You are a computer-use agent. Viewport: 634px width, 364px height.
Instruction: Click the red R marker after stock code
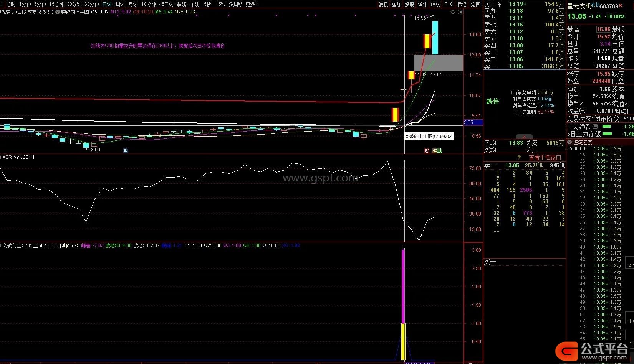pyautogui.click(x=621, y=6)
